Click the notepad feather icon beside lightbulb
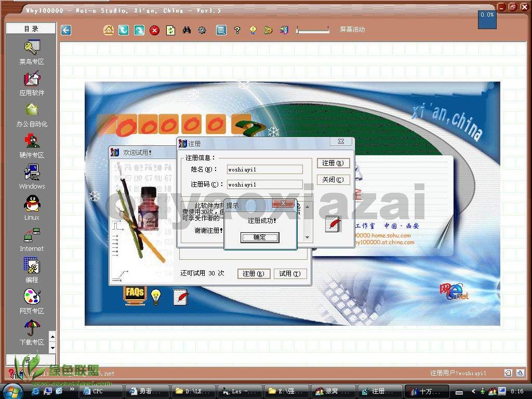 [180, 297]
